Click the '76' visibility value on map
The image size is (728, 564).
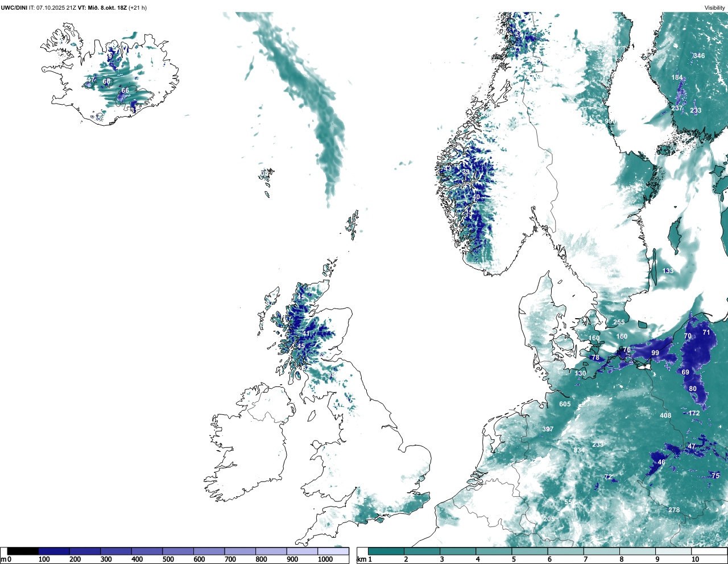coord(626,350)
